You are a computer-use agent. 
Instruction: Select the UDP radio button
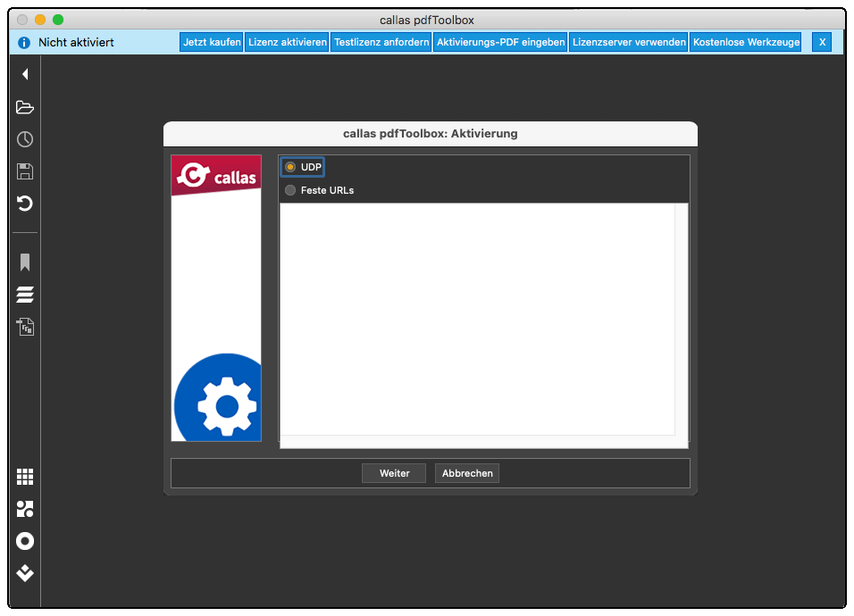[x=290, y=167]
